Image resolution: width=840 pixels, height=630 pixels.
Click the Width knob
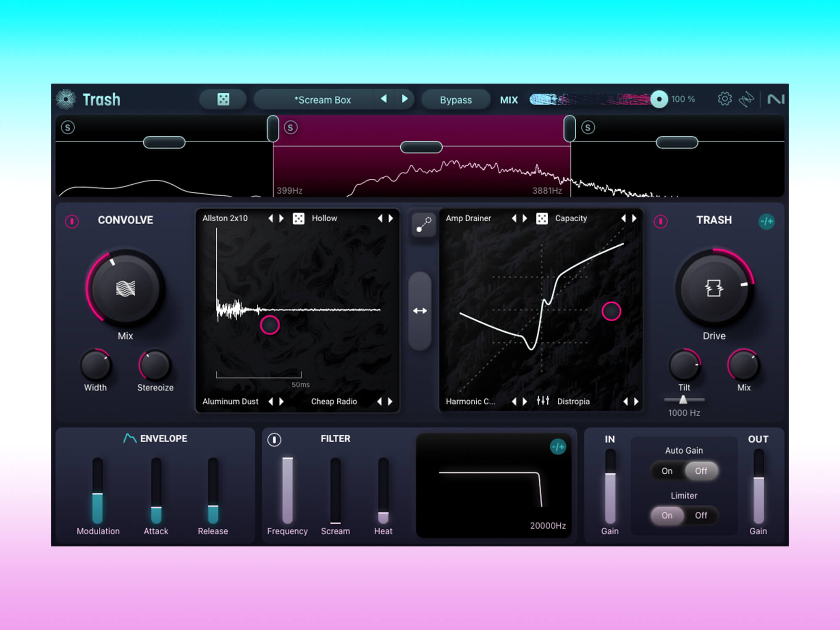pos(96,365)
